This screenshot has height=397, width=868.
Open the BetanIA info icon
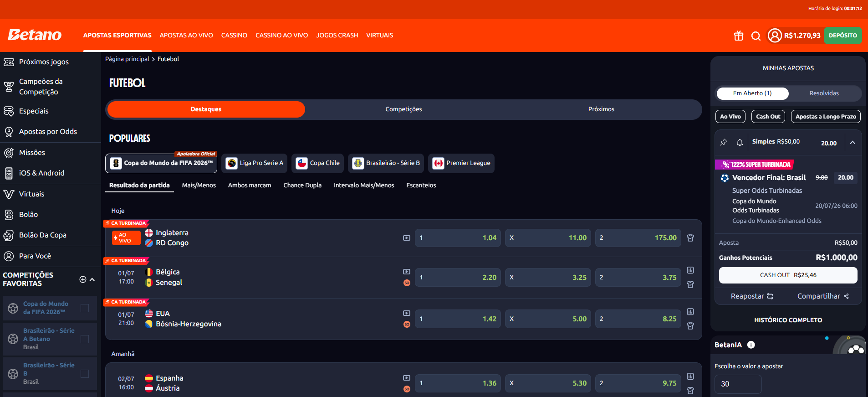click(751, 345)
